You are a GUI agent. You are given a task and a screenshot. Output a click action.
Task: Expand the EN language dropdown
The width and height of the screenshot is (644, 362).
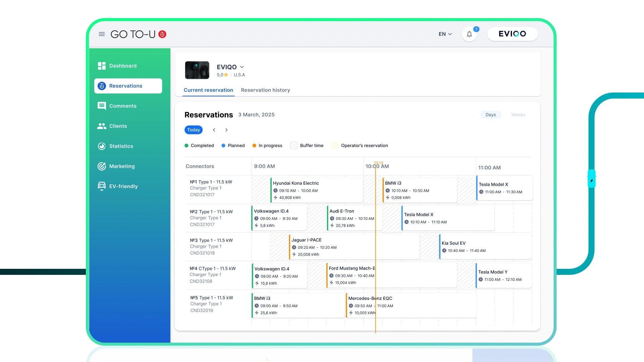point(445,34)
